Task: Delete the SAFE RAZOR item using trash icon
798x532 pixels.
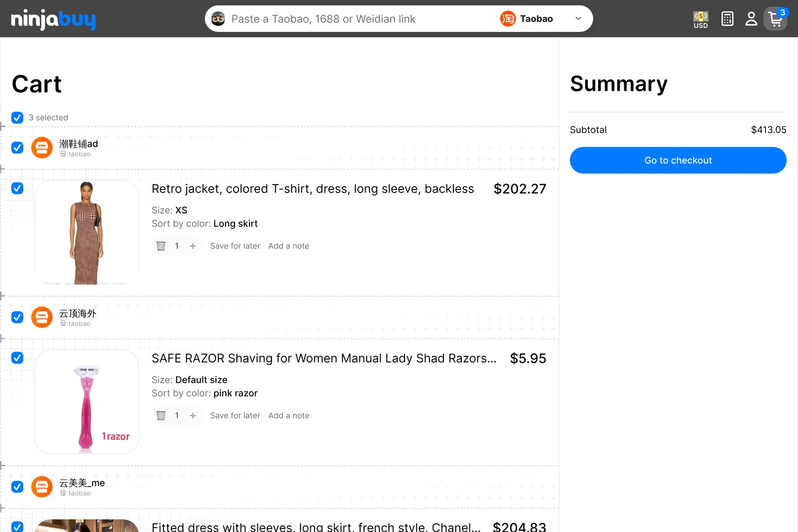Action: [161, 415]
